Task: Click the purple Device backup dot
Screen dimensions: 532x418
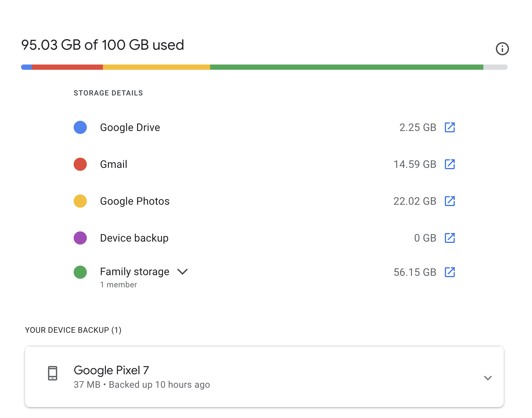Action: 80,238
